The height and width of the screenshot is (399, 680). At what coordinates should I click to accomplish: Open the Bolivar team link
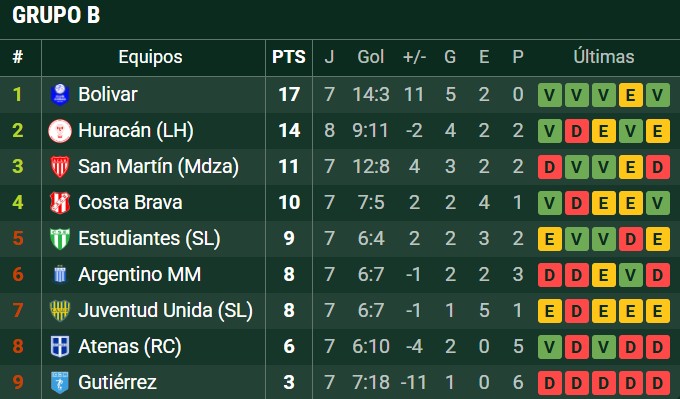click(x=108, y=95)
